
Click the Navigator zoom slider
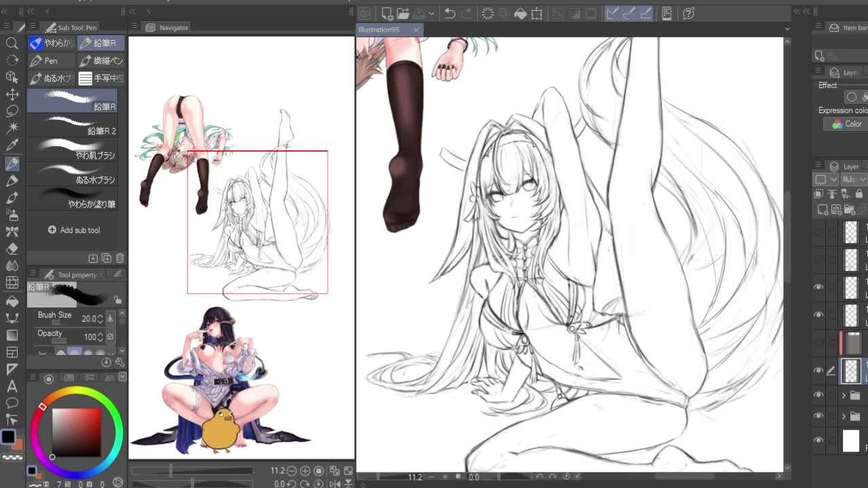click(x=192, y=470)
